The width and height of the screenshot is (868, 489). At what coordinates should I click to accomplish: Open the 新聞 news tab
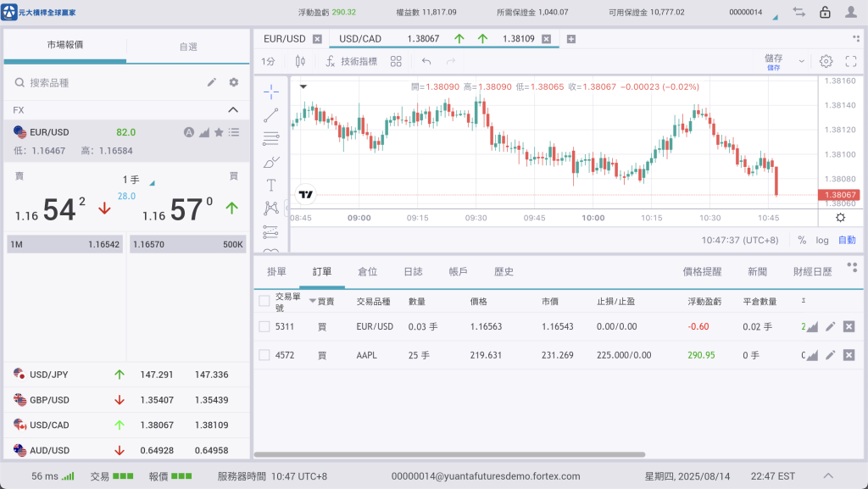[x=757, y=271]
